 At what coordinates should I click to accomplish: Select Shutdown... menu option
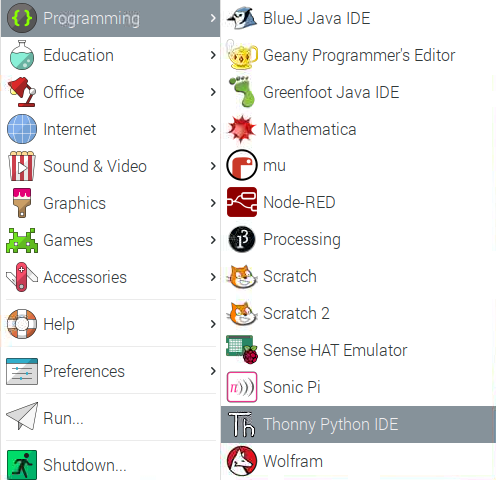pos(110,465)
